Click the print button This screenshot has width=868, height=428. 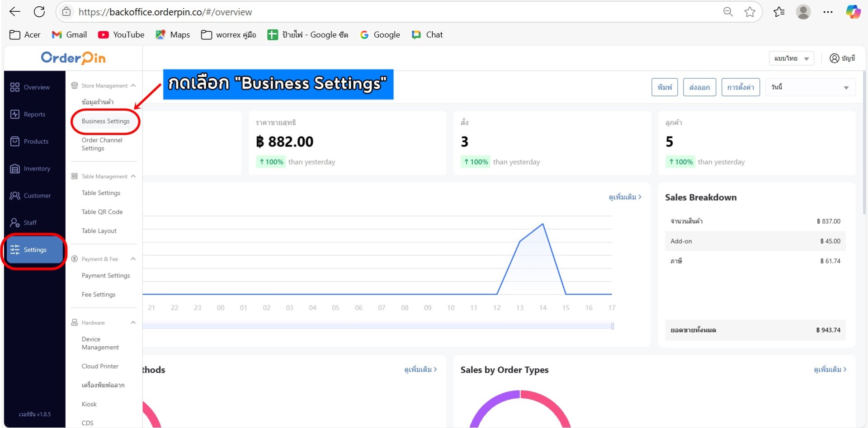click(665, 87)
